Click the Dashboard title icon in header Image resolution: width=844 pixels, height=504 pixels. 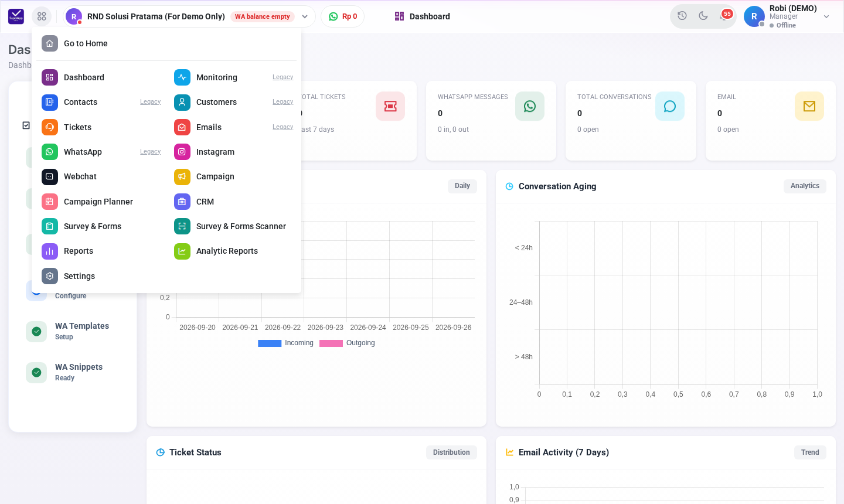[x=399, y=16]
